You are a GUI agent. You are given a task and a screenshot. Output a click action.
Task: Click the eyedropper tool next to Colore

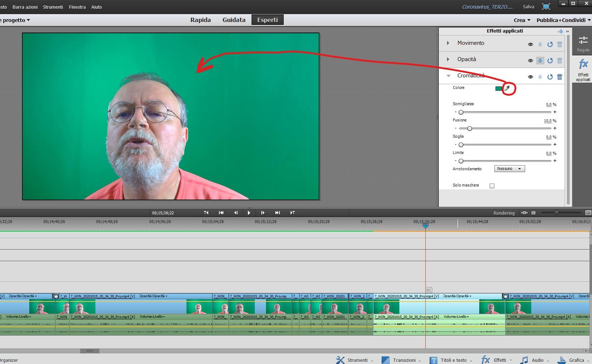pos(507,88)
